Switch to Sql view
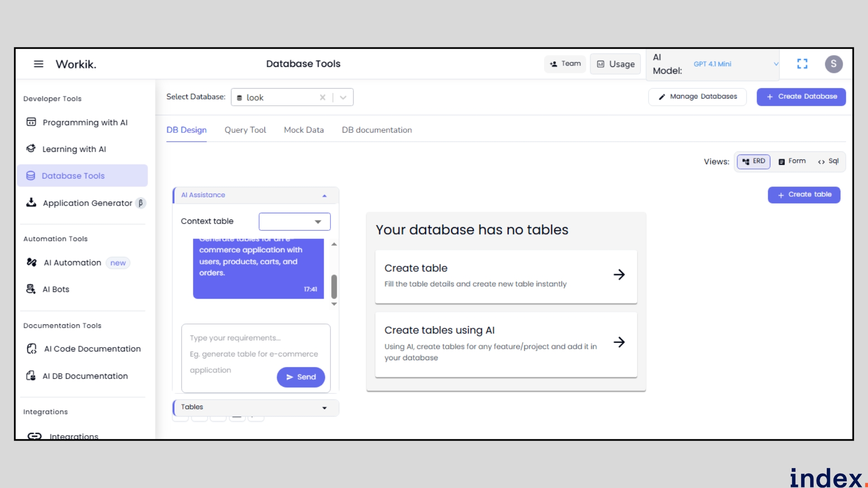 click(829, 161)
